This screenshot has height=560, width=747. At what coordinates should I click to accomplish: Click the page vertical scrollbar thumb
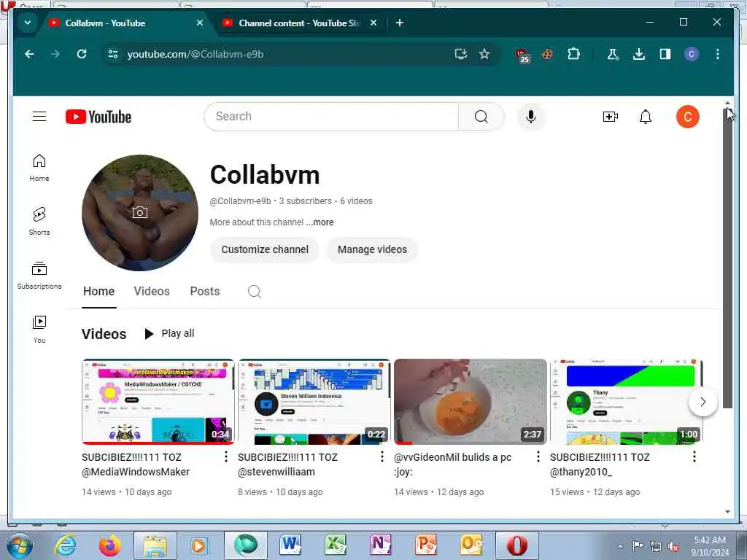pyautogui.click(x=727, y=257)
